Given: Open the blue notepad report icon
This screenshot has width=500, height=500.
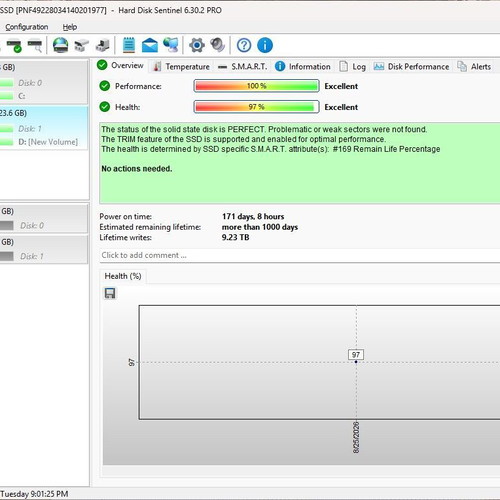Looking at the screenshot, I should point(129,45).
